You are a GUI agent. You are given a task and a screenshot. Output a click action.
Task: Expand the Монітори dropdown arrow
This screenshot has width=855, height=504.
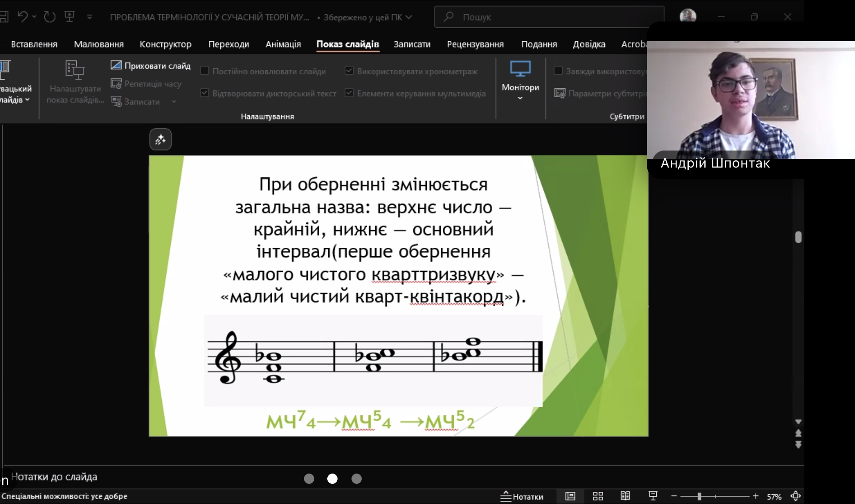coord(520,98)
